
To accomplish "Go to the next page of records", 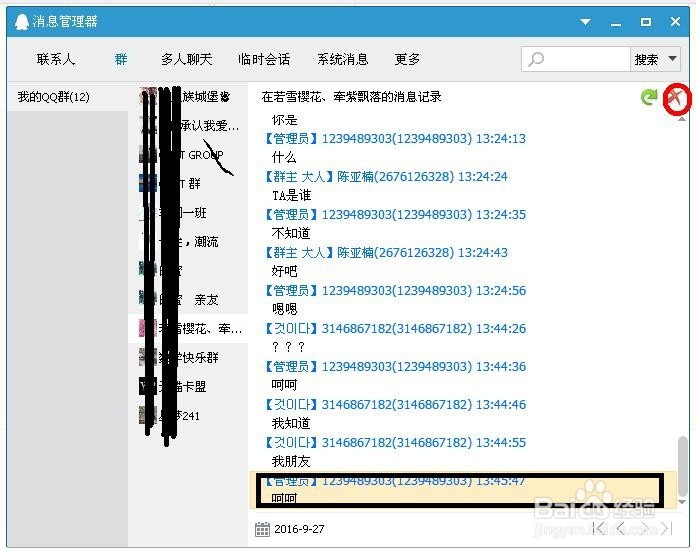I will [645, 528].
